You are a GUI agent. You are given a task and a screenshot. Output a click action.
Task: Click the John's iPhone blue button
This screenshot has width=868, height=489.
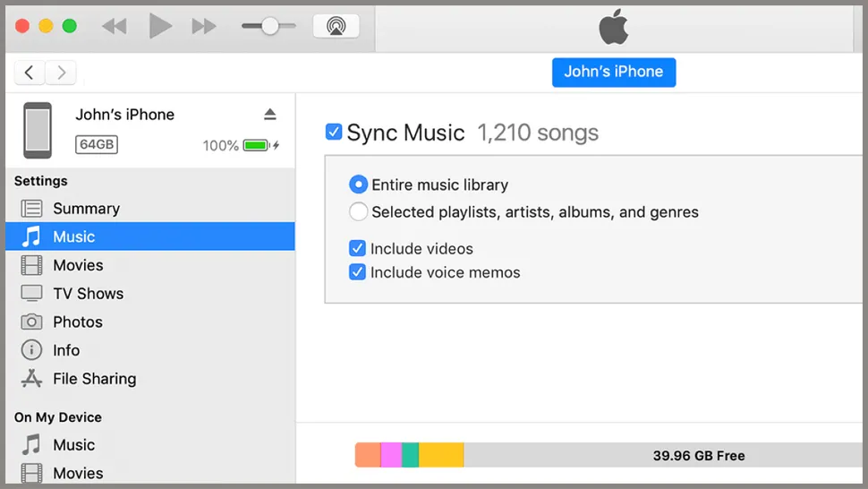614,73
